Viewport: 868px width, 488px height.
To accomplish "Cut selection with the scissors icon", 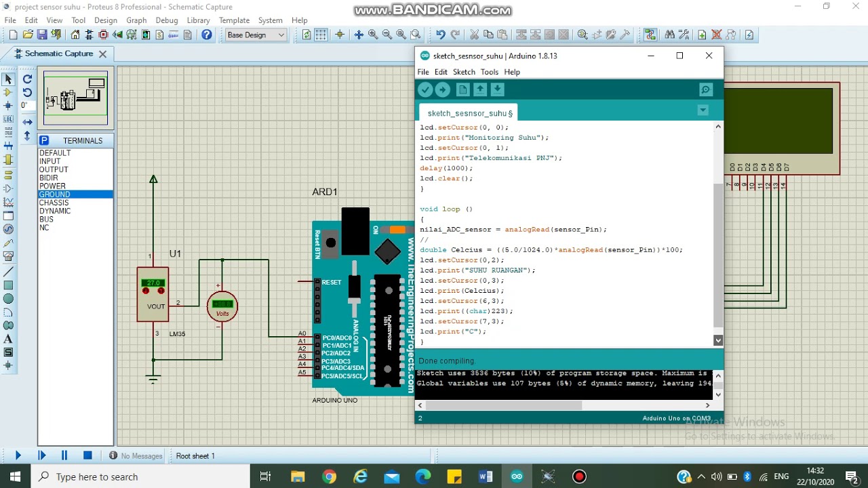I will 474,35.
